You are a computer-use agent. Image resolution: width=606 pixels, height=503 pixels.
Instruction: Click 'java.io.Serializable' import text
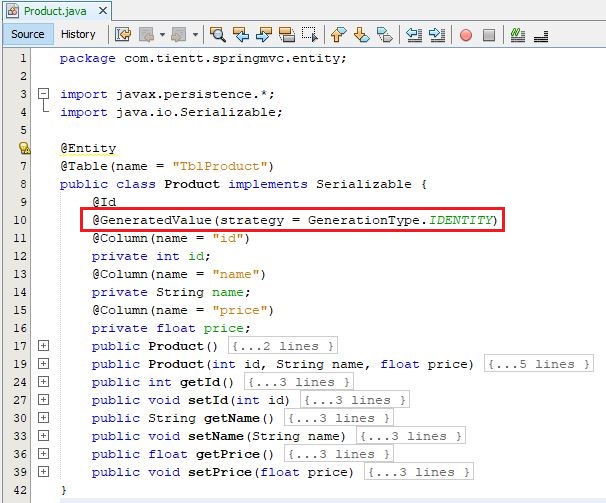pyautogui.click(x=196, y=112)
